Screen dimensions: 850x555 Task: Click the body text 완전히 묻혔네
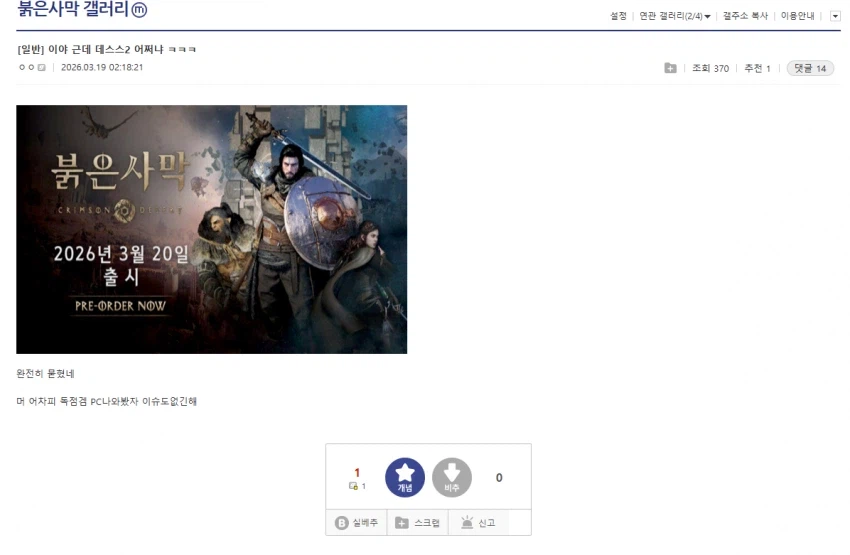pos(46,373)
